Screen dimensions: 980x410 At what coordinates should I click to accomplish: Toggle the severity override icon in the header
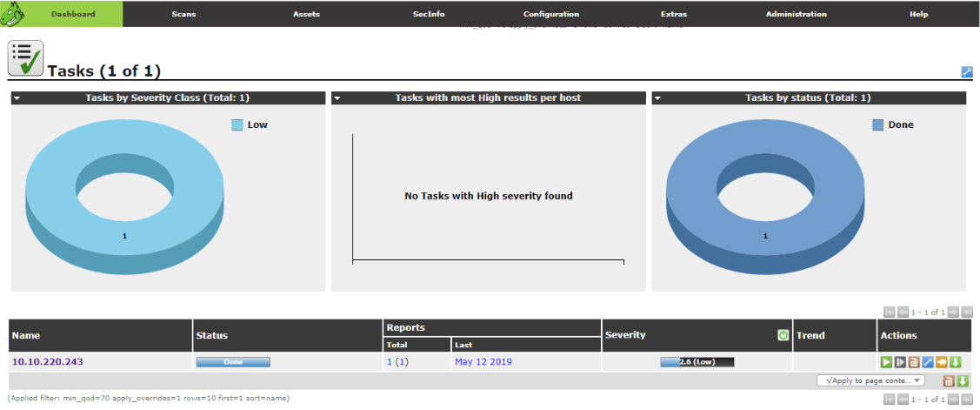783,335
